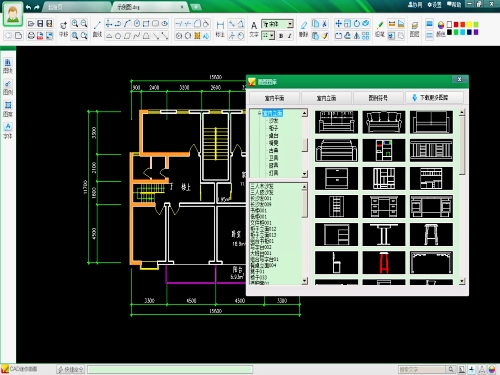Pick the yellow color swatch
The width and height of the screenshot is (500, 375).
tap(469, 25)
